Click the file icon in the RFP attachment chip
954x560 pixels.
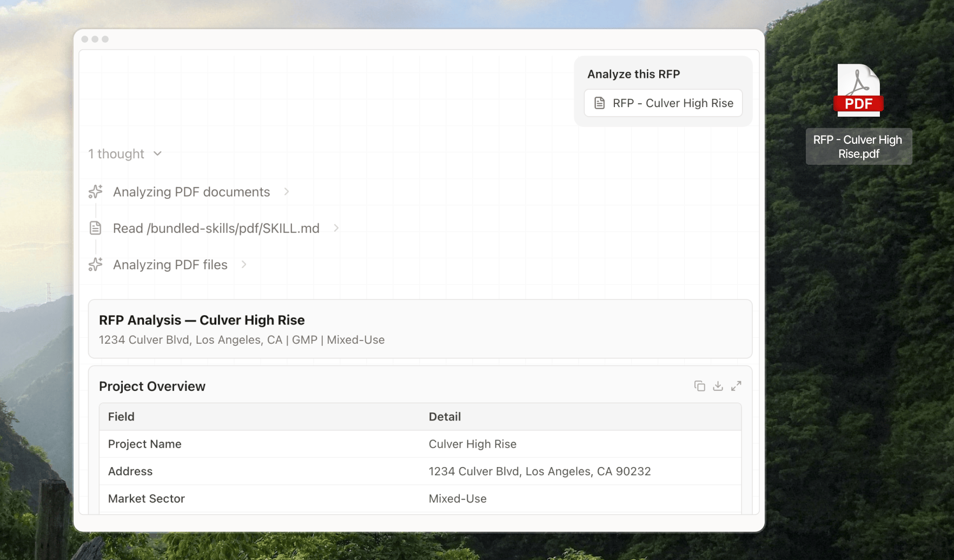pos(600,103)
